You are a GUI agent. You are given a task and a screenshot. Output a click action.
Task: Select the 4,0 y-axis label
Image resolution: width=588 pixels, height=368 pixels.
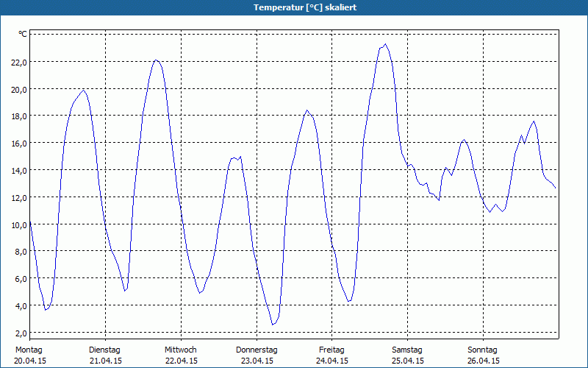point(21,306)
